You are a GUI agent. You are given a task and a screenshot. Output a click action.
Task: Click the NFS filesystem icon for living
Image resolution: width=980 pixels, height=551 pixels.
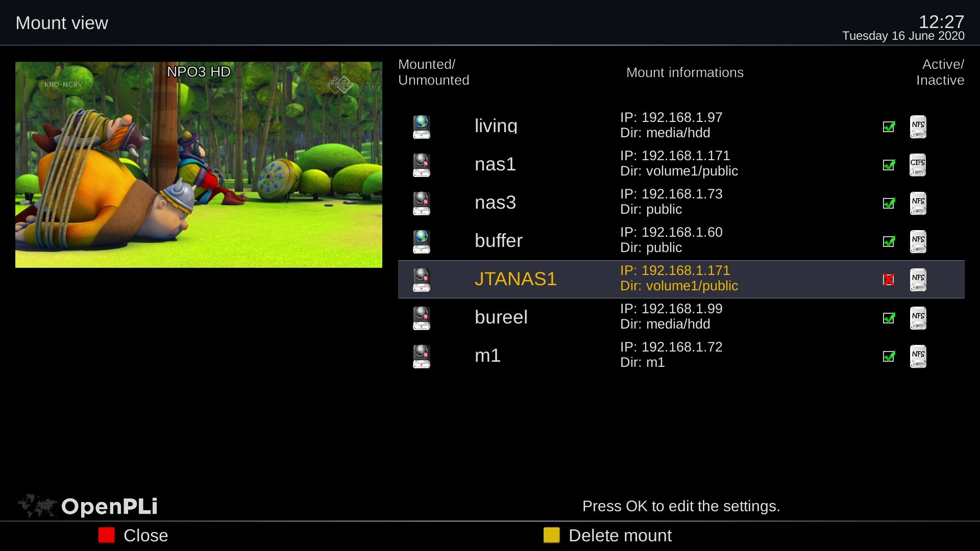(x=917, y=127)
